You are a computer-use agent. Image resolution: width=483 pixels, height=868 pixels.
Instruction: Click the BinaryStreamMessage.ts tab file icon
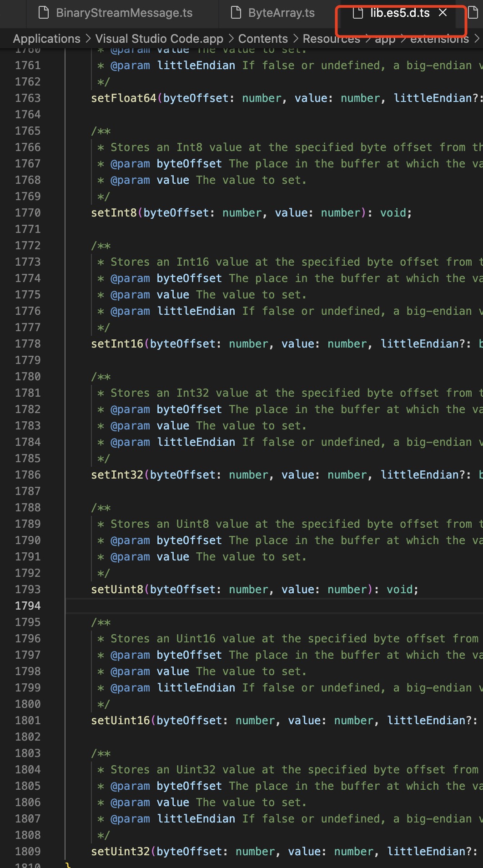(44, 13)
